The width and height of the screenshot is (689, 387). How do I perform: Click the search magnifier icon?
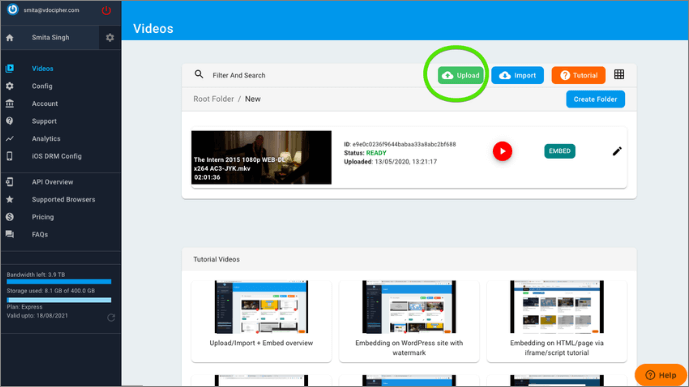pos(199,75)
